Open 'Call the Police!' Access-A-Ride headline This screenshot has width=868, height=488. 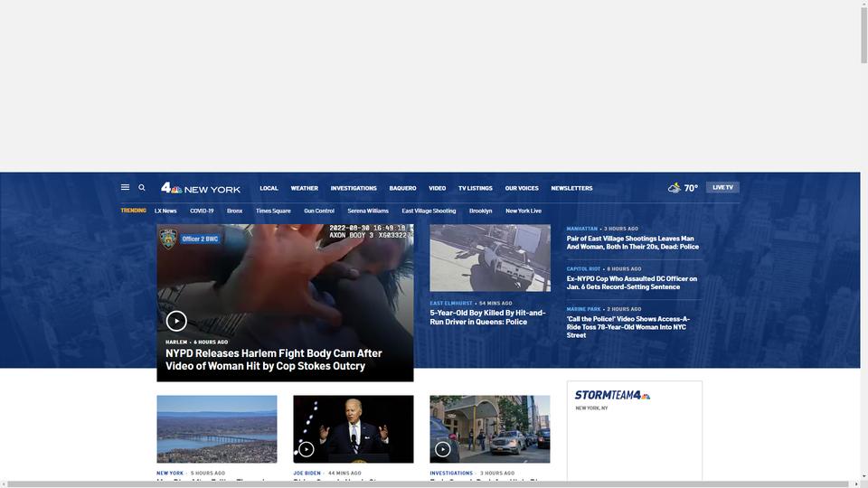point(627,327)
